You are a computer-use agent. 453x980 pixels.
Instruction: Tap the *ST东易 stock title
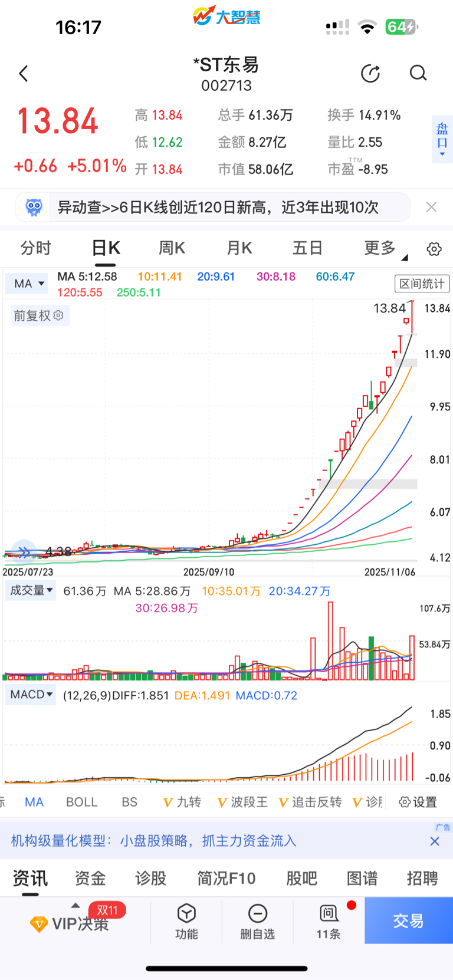[x=226, y=65]
